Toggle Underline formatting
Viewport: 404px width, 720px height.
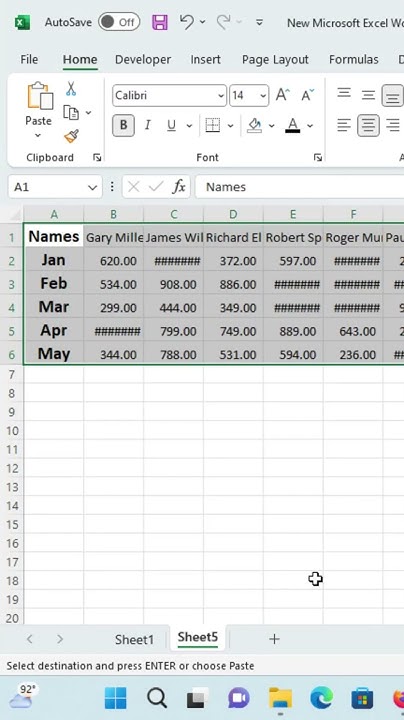pyautogui.click(x=171, y=125)
